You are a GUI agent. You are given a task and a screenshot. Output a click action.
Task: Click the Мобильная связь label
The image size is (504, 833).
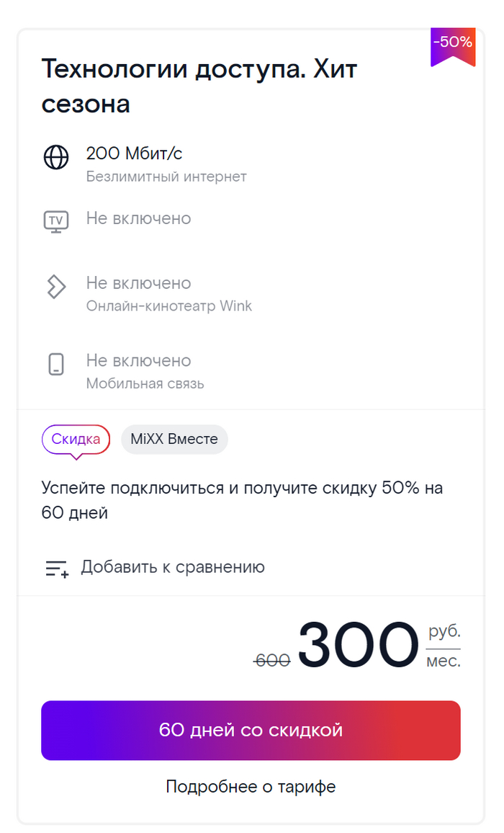pos(145,383)
